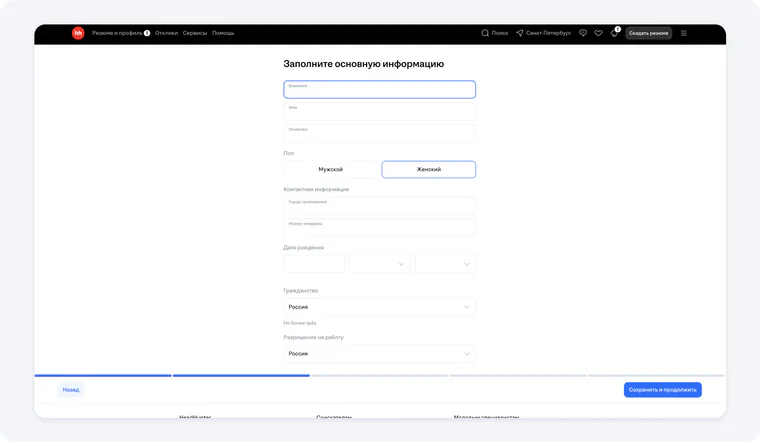This screenshot has width=760, height=442.
Task: Click the Номер телефона field
Action: tap(380, 227)
